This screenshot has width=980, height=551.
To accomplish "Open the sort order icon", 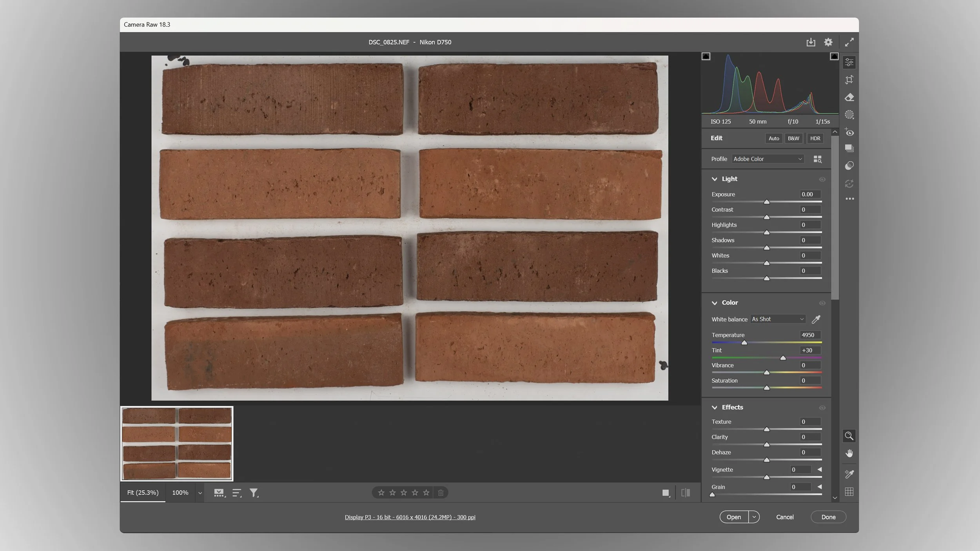I will (237, 493).
